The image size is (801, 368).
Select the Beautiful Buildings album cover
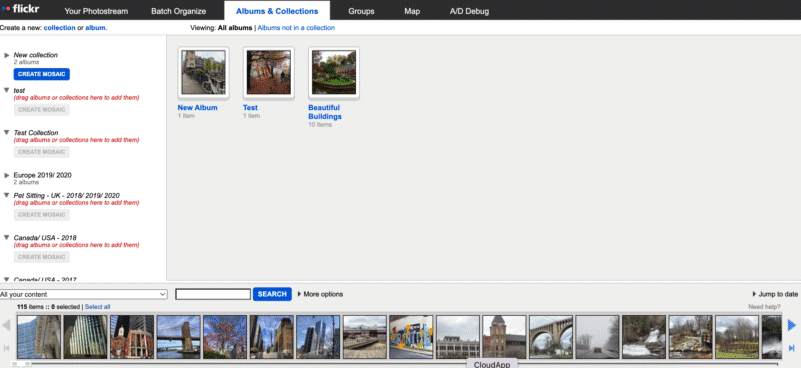pos(334,72)
